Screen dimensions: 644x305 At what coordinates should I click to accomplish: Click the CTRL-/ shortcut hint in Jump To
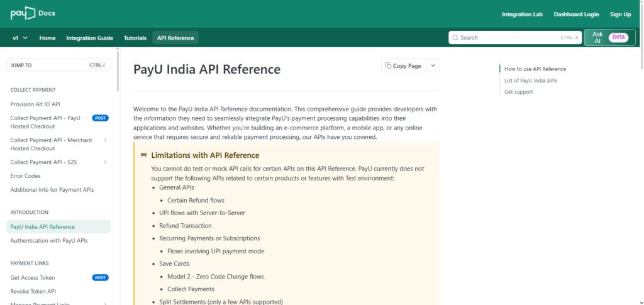pos(97,65)
